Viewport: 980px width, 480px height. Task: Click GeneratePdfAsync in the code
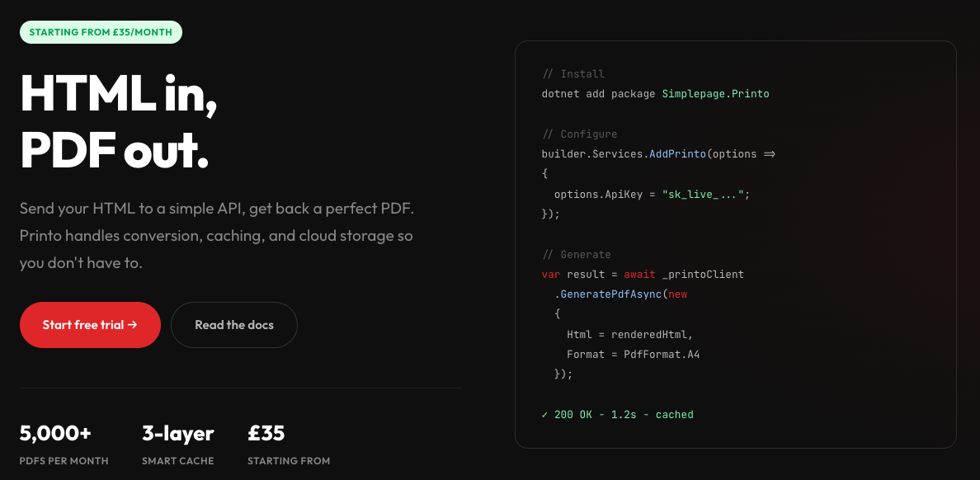(610, 294)
